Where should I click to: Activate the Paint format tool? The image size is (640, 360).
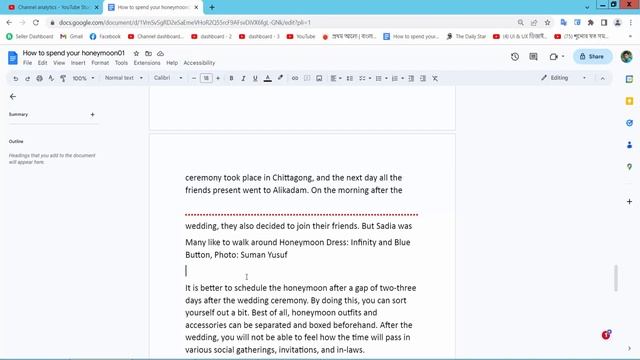point(63,78)
